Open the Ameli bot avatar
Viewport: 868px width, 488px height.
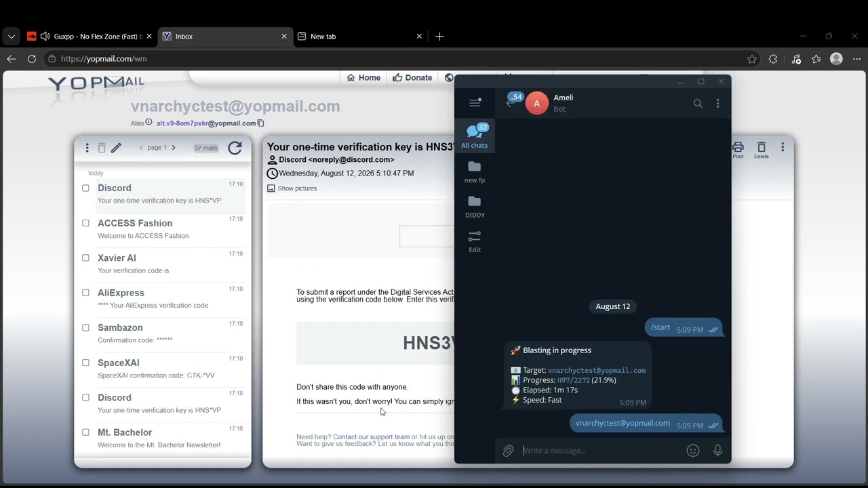pos(537,103)
